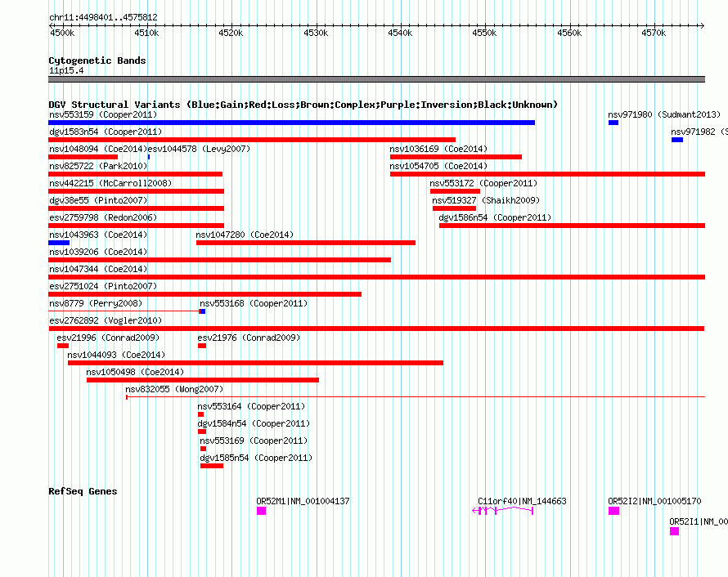
Task: Select the nsv971980 (Sudmant2013) blue bar
Action: tap(613, 123)
